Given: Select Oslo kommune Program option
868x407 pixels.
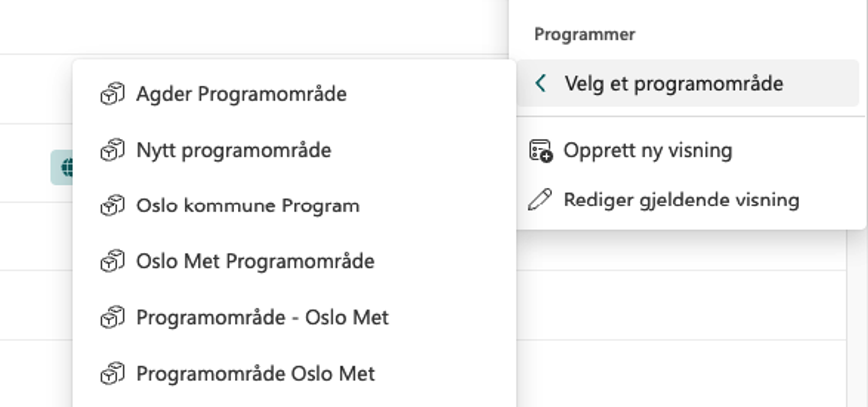Looking at the screenshot, I should point(248,206).
